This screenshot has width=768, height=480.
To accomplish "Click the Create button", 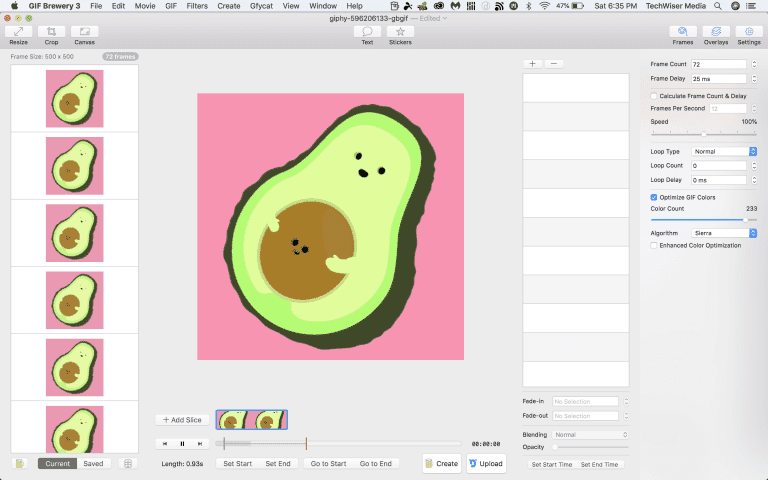I will (x=441, y=464).
